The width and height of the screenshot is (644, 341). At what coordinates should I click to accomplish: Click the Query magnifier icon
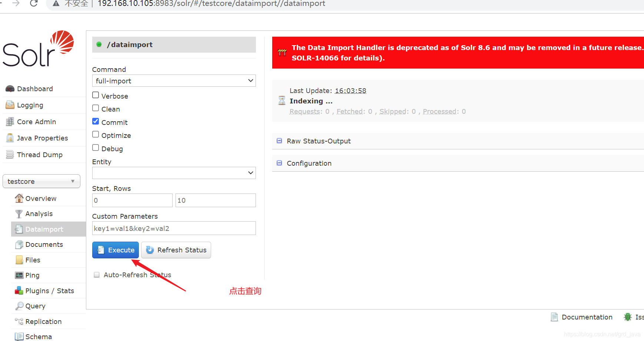pos(19,306)
